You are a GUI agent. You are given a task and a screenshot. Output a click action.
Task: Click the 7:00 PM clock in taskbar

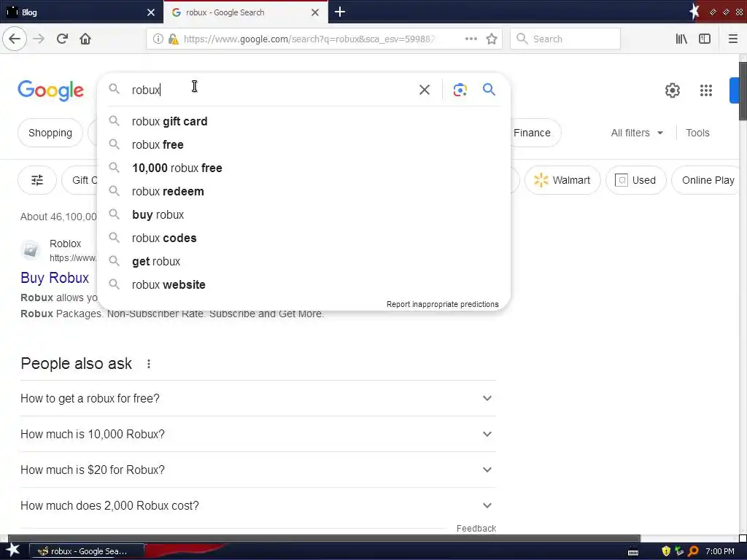coord(720,551)
